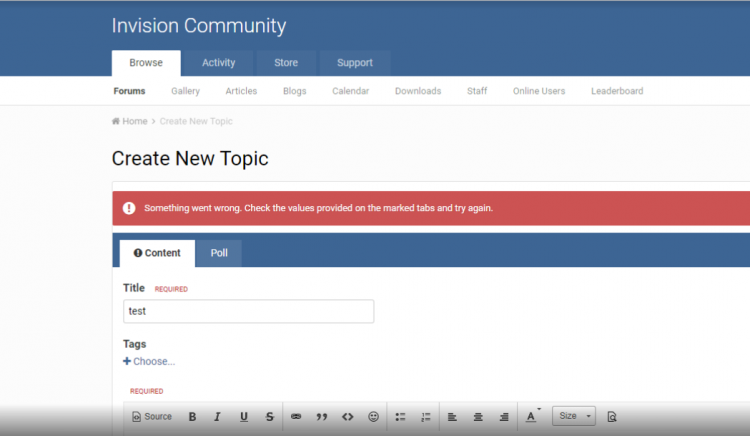
Task: Insert a code snippet
Action: coord(348,417)
